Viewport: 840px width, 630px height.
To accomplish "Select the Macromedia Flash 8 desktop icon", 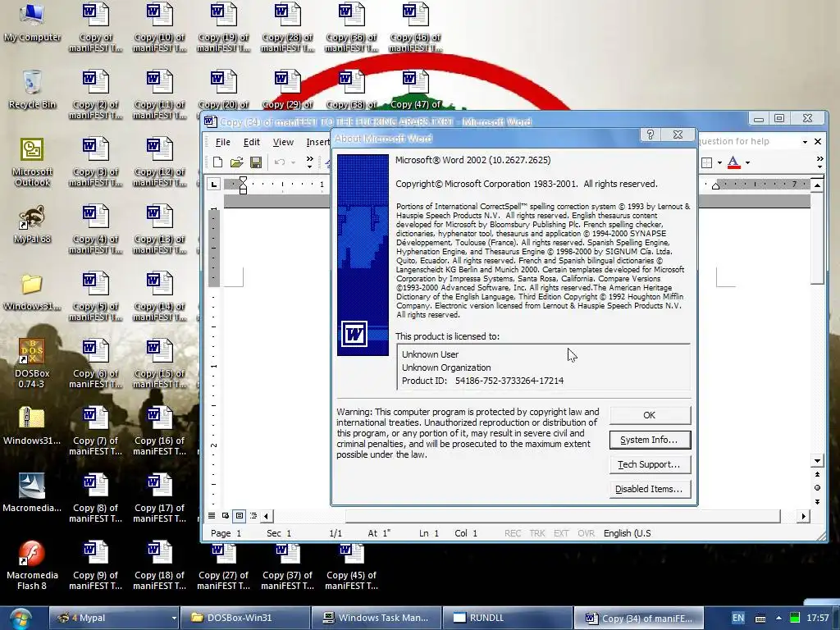I will [32, 566].
